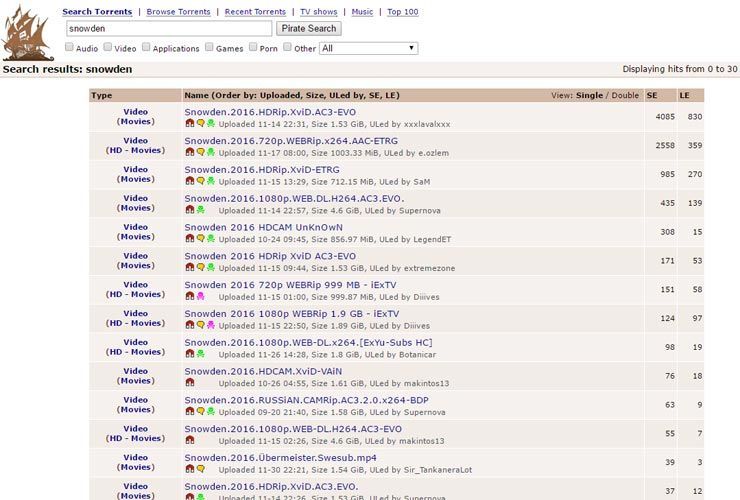Enable the Applications checkbox
This screenshot has height=500, width=740.
pyautogui.click(x=146, y=47)
